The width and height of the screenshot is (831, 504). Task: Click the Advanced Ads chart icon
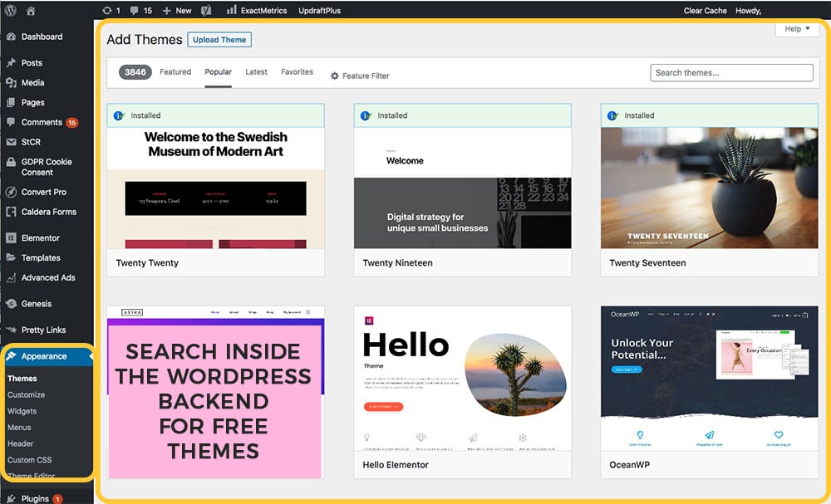[11, 277]
